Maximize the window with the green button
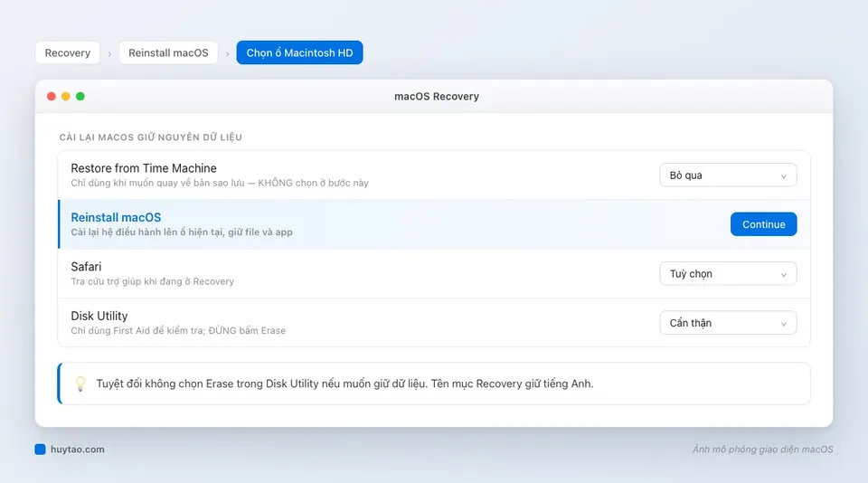Image resolution: width=868 pixels, height=483 pixels. point(80,97)
